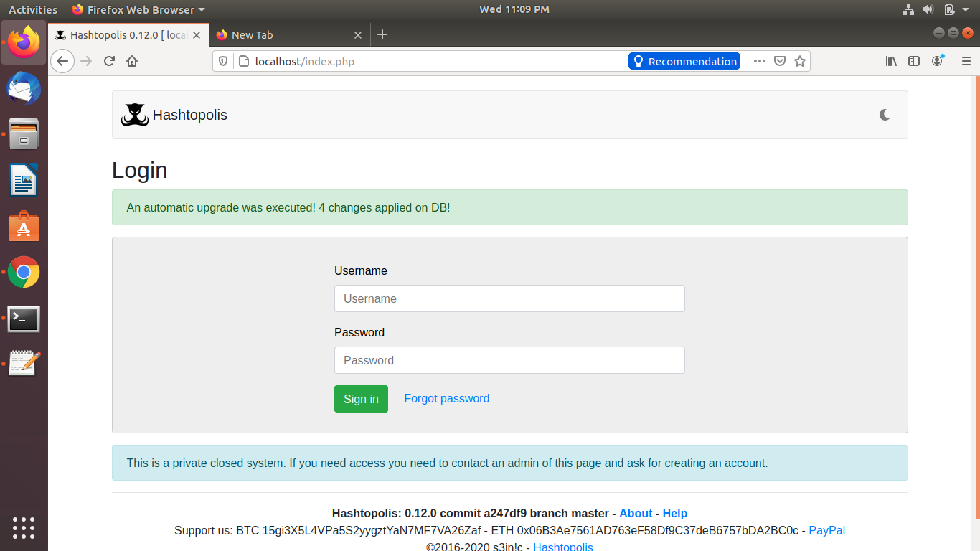Click the page vertical scrollbar
Image resolution: width=980 pixels, height=551 pixels.
pyautogui.click(x=977, y=298)
